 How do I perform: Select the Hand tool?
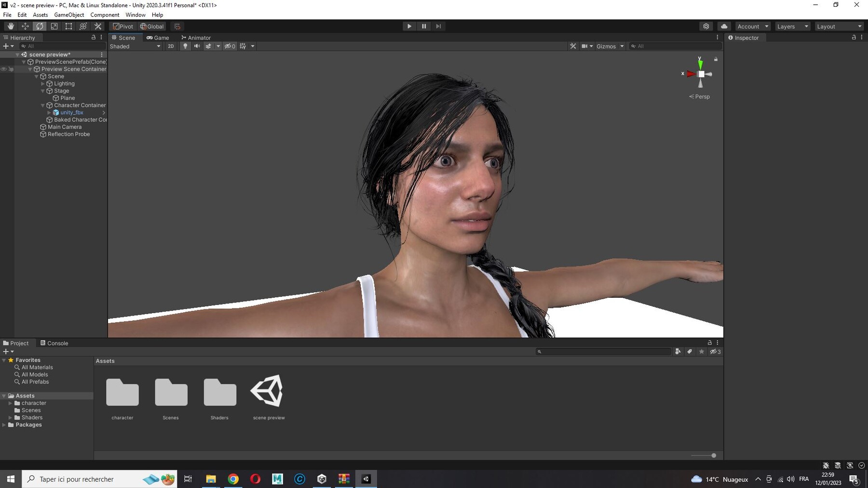click(x=11, y=26)
